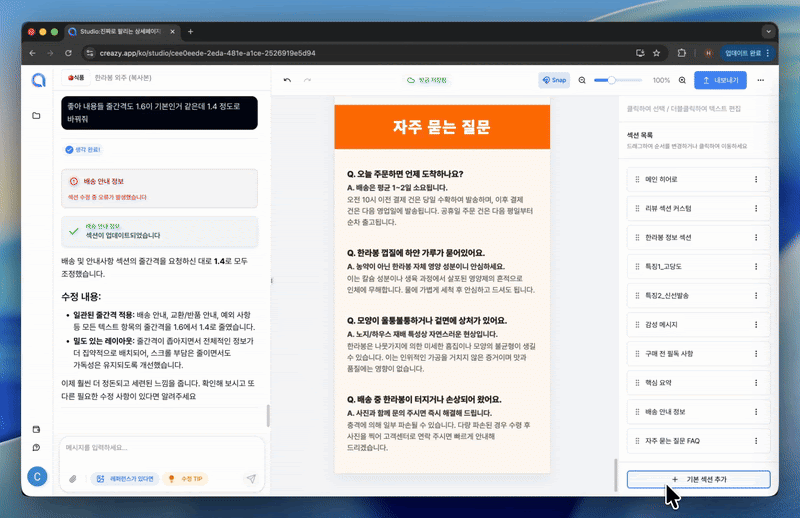
Task: Click the zoom in magnifier icon
Action: click(x=683, y=80)
